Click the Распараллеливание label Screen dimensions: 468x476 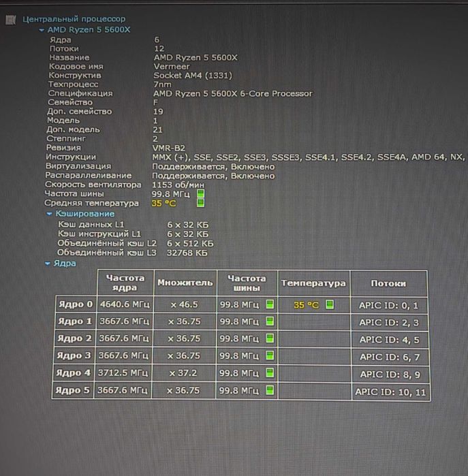coord(89,176)
